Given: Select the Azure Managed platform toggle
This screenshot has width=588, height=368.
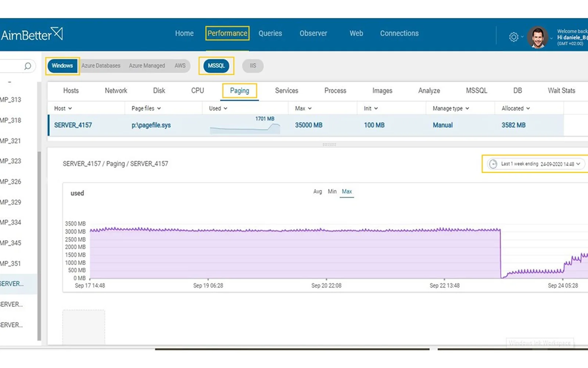Looking at the screenshot, I should (147, 66).
